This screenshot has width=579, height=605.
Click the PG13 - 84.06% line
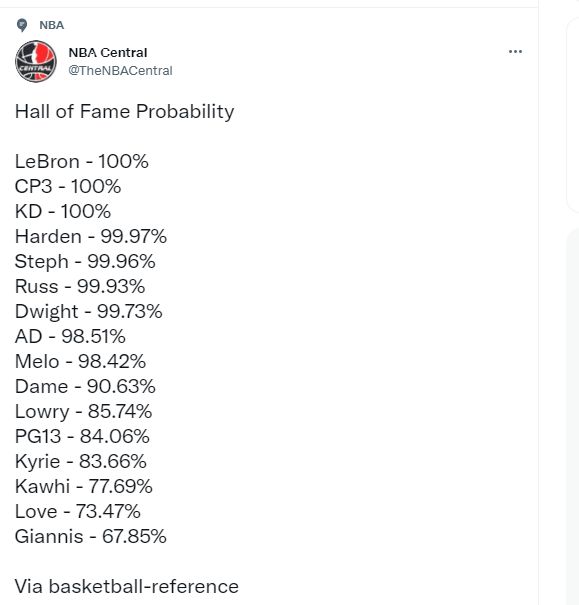pos(82,436)
